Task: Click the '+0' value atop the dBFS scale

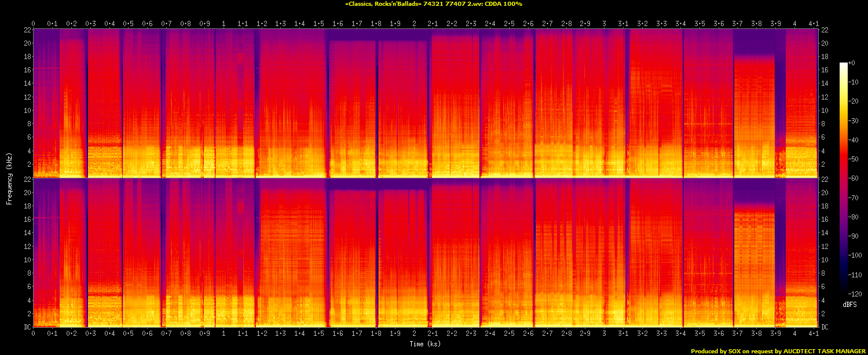Action: coord(851,63)
